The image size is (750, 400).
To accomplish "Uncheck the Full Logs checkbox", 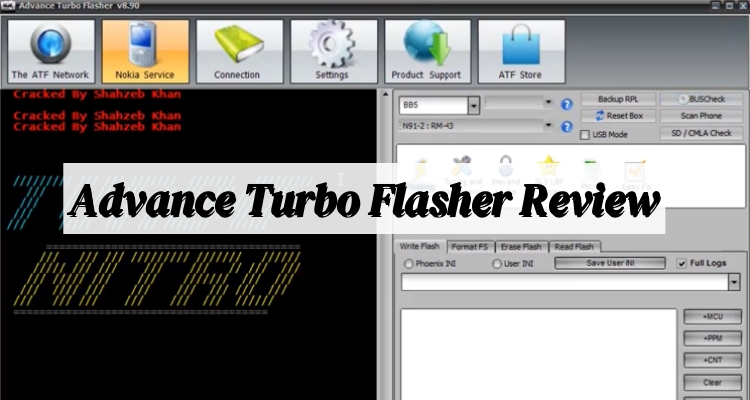I will [682, 263].
